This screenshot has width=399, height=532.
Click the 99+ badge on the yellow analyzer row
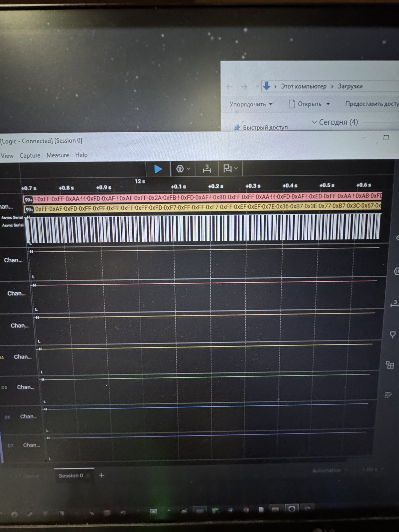pyautogui.click(x=30, y=209)
